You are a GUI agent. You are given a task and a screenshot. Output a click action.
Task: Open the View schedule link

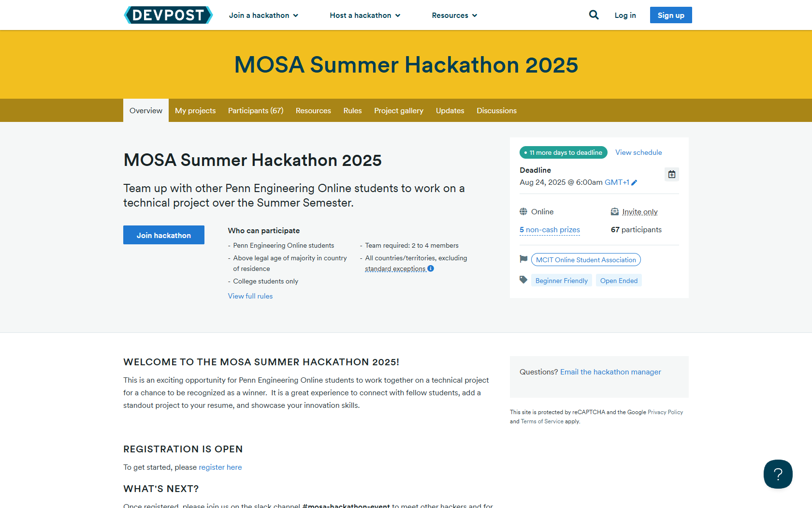[638, 152]
